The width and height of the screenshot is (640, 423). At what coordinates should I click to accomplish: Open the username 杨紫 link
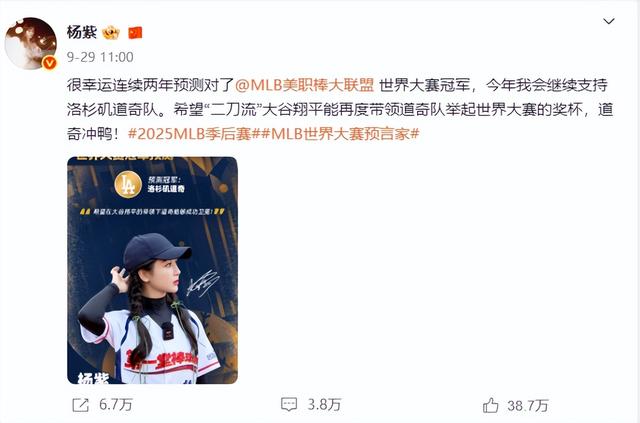pyautogui.click(x=82, y=32)
